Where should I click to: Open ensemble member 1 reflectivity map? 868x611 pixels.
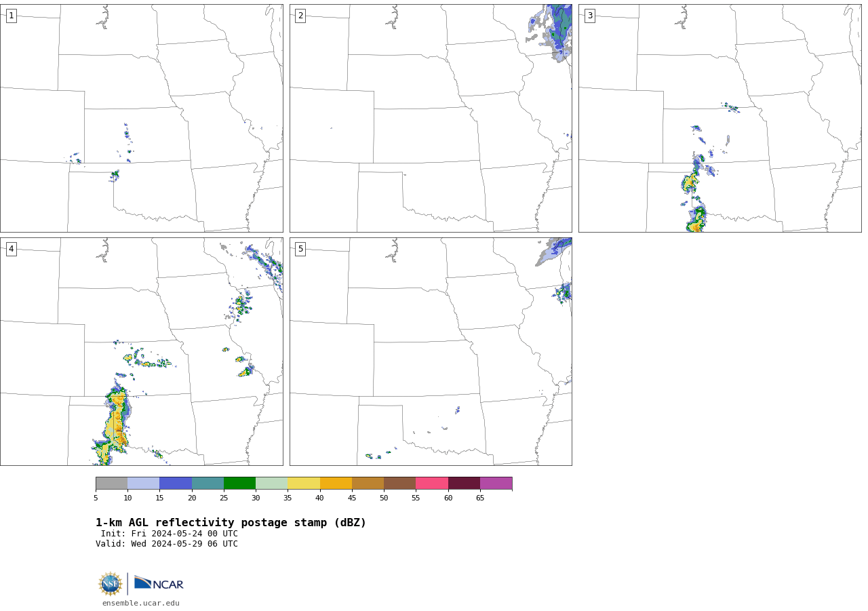point(142,118)
